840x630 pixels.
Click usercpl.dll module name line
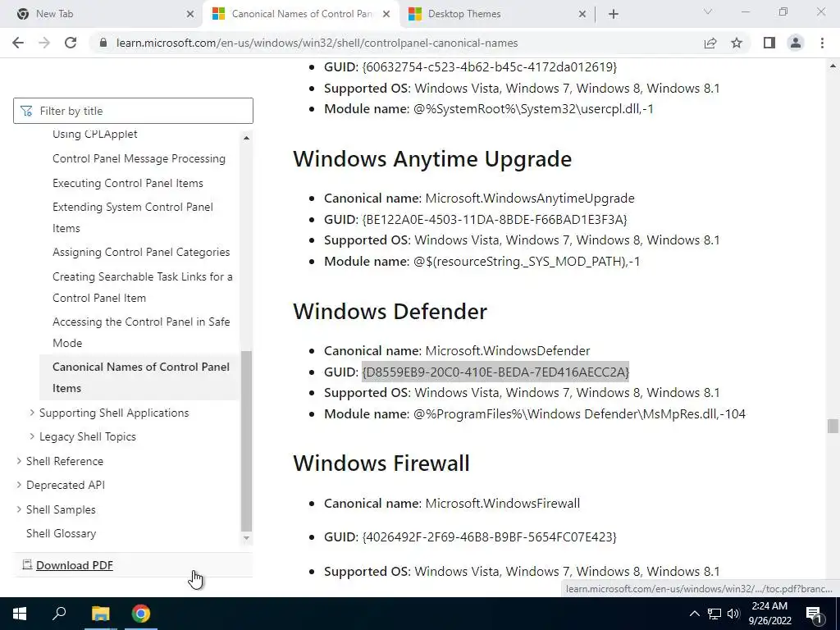[x=489, y=109]
